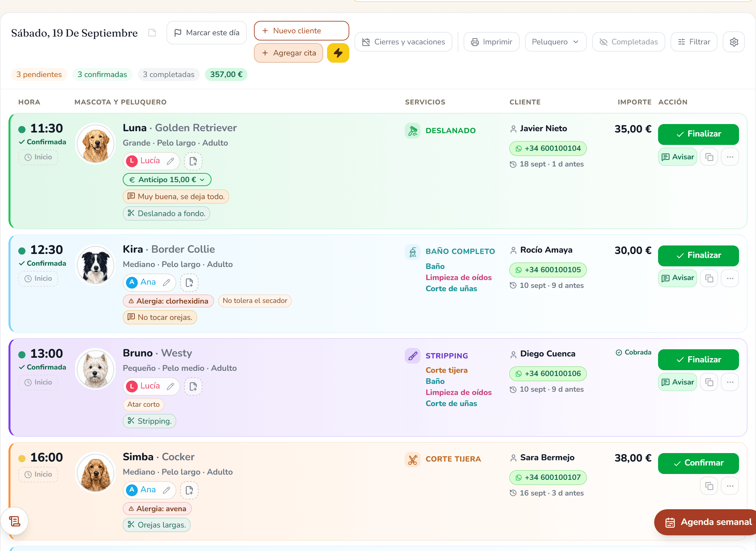This screenshot has width=756, height=551.
Task: Click Finalizar for Luna's appointment
Action: tap(698, 134)
